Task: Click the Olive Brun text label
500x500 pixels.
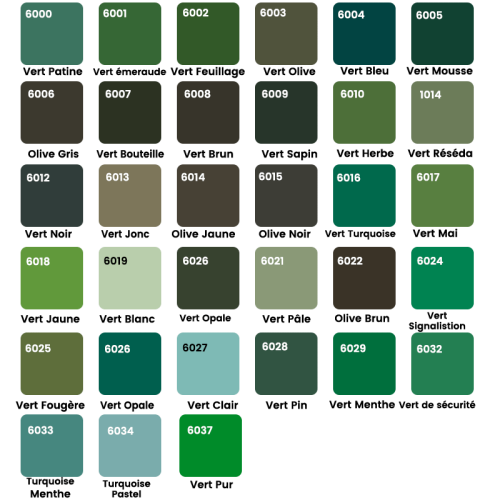Action: click(362, 318)
